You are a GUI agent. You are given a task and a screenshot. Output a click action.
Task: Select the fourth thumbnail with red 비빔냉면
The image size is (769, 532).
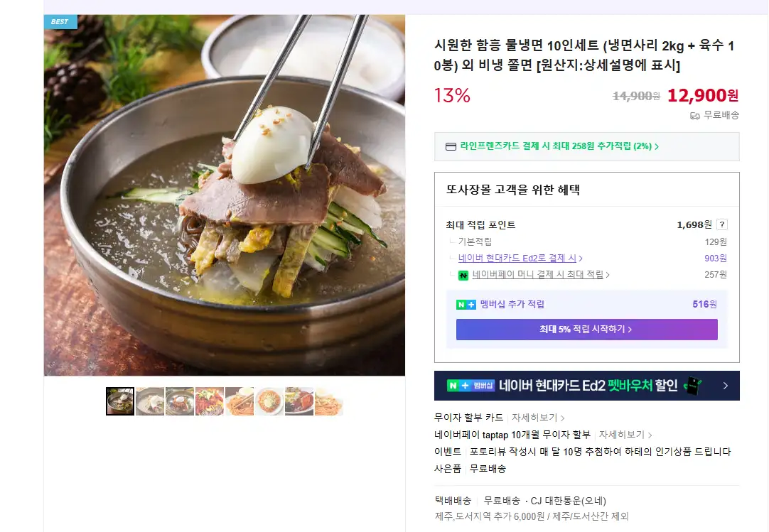210,401
